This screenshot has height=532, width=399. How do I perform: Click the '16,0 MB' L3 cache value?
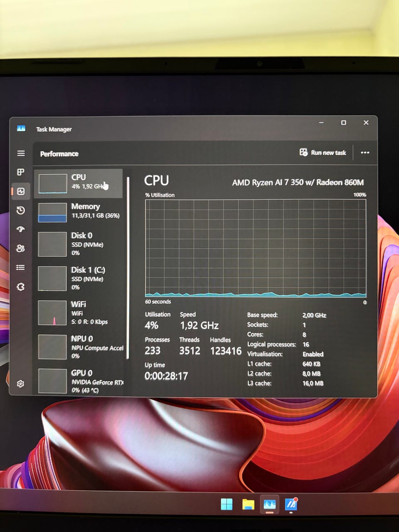tap(313, 383)
